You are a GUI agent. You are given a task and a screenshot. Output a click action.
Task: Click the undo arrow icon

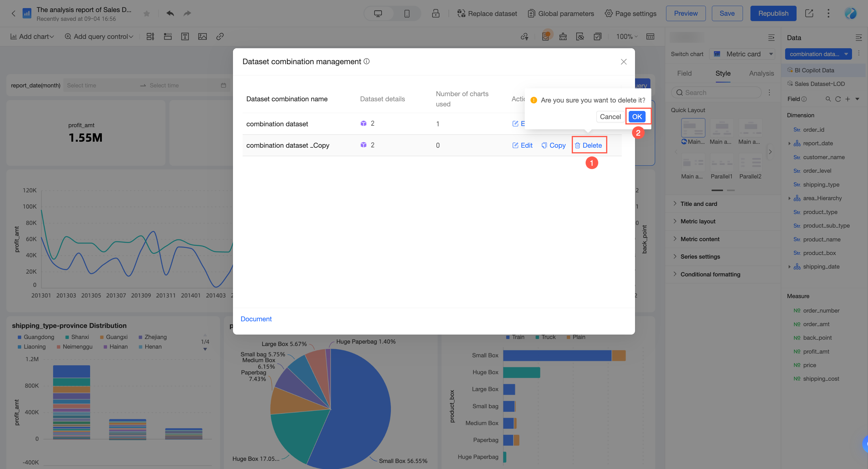170,13
